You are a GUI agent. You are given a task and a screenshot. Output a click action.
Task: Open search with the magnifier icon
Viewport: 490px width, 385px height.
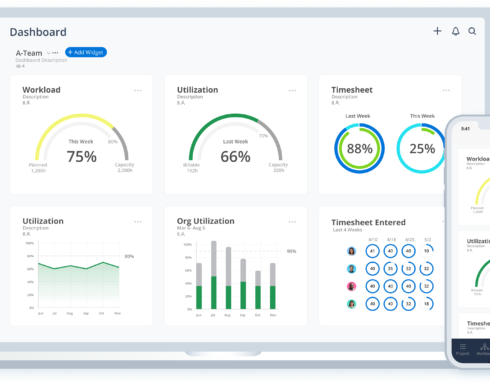click(x=472, y=31)
